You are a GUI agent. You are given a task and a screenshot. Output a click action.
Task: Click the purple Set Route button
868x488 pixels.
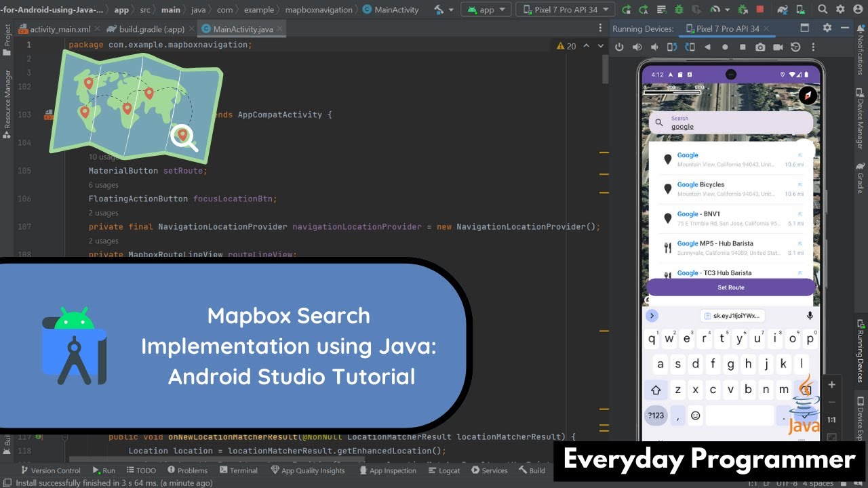click(x=731, y=287)
